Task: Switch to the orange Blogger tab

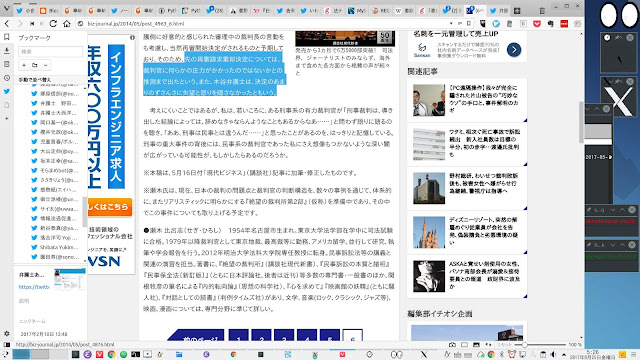Action: 49,11
